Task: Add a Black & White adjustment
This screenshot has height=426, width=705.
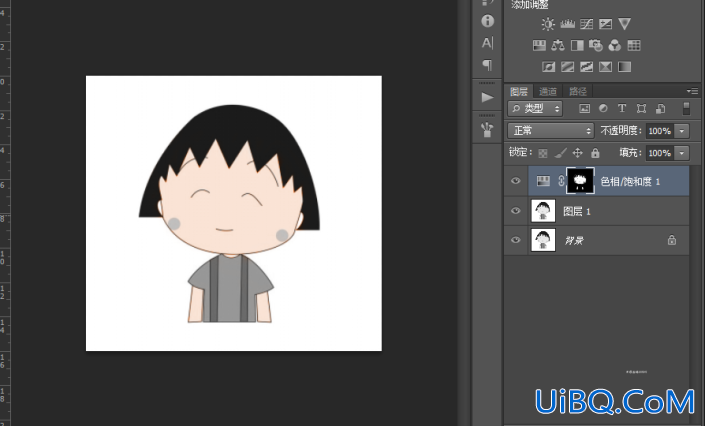Action: [x=577, y=45]
